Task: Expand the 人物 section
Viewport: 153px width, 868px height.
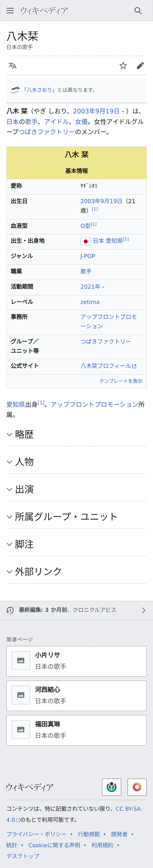Action: coord(76,462)
